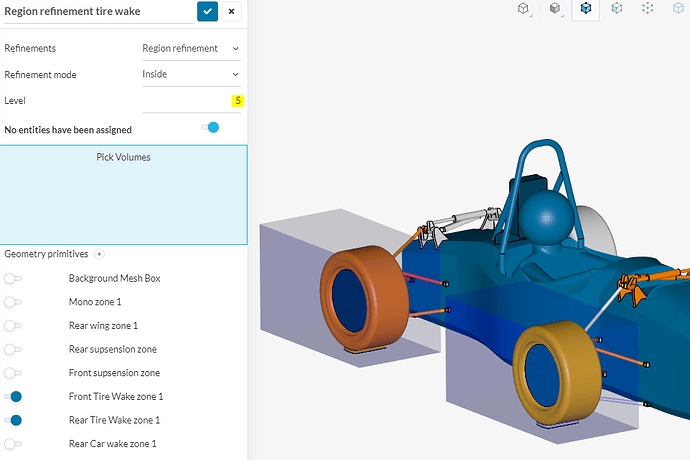
Task: Open the Refinement mode dropdown
Action: (x=191, y=74)
